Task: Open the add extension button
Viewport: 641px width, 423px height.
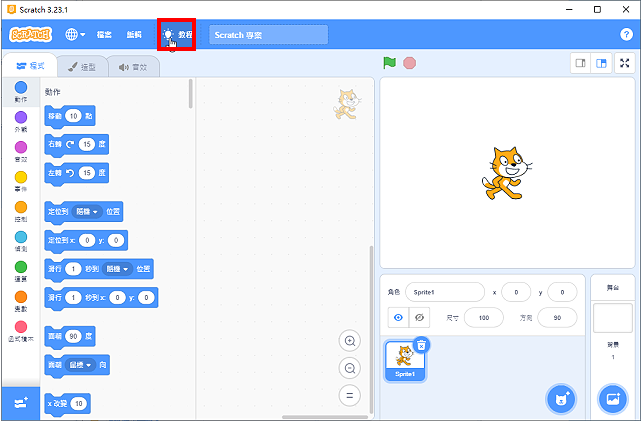Action: pos(21,404)
